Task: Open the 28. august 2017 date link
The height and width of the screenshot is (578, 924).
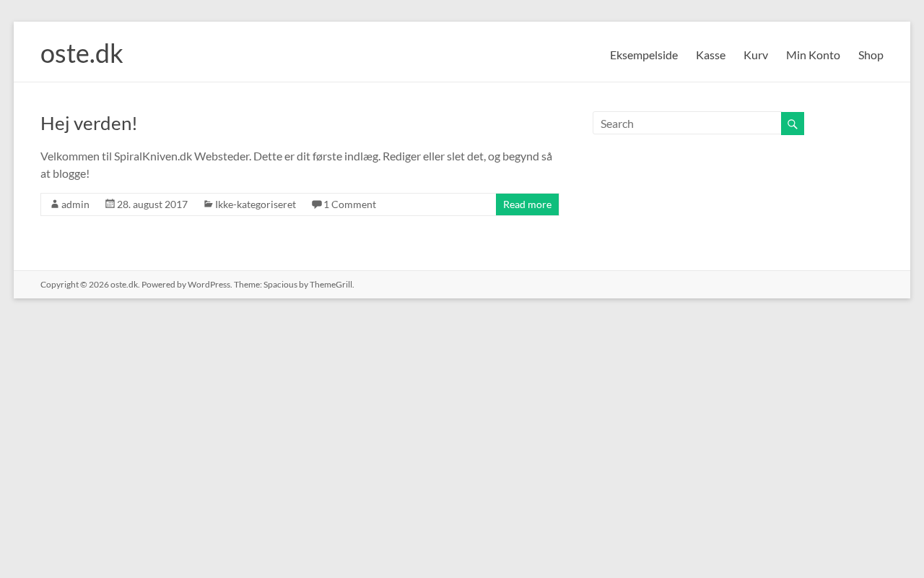Action: (152, 204)
